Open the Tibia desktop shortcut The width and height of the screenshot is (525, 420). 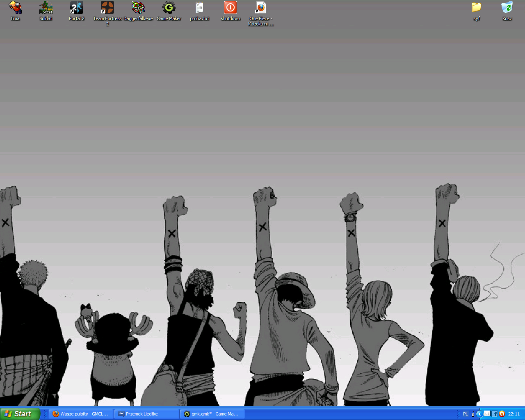15,8
